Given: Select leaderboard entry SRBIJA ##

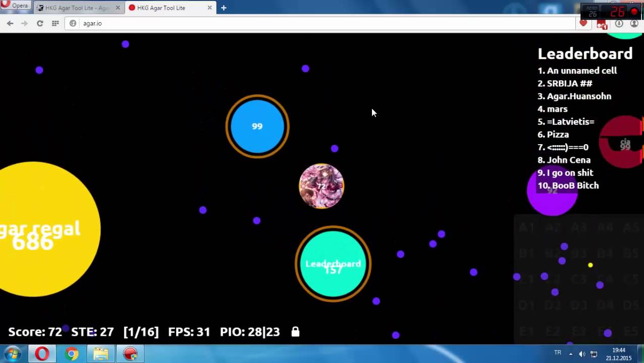Looking at the screenshot, I should (x=565, y=83).
